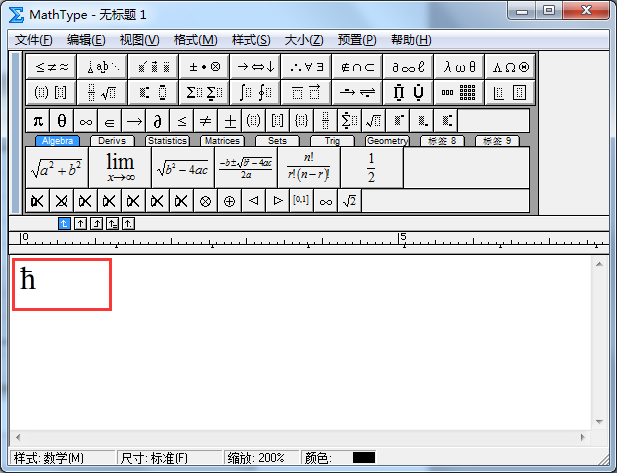Click the ħ symbol in the editing area
This screenshot has height=473, width=617.
(28, 280)
